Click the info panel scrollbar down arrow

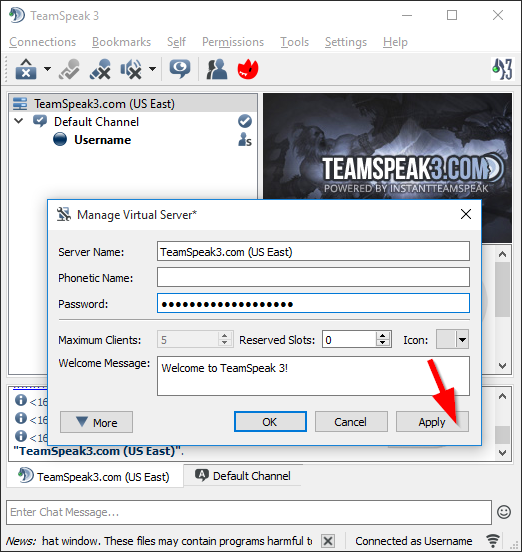503,366
